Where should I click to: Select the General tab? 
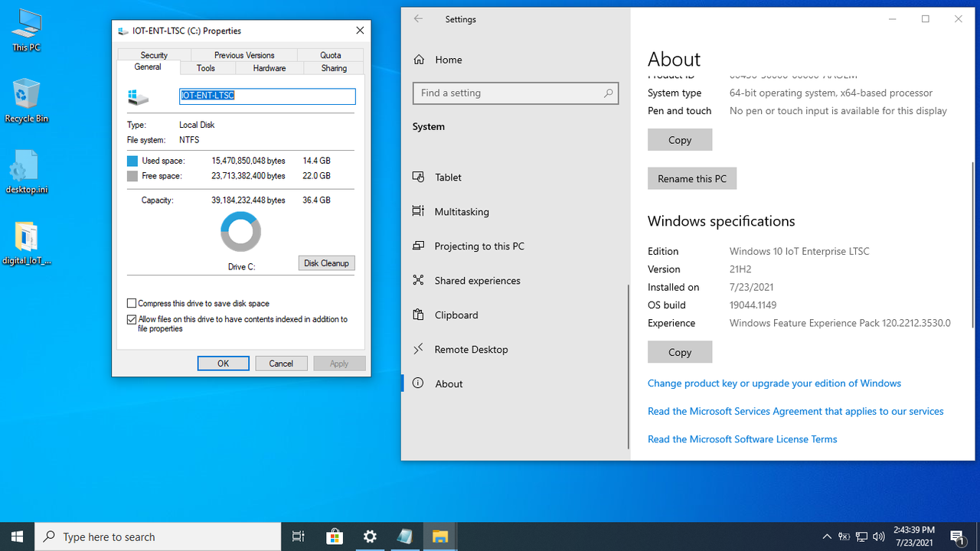point(148,67)
